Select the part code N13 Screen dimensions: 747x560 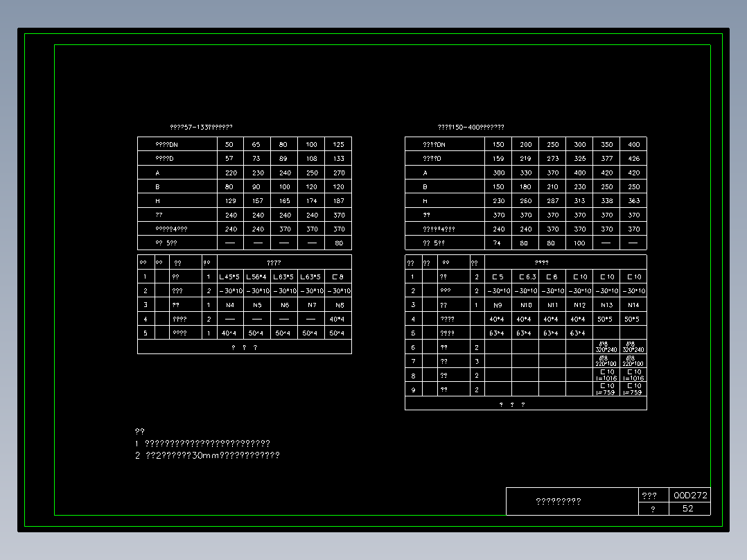[606, 305]
